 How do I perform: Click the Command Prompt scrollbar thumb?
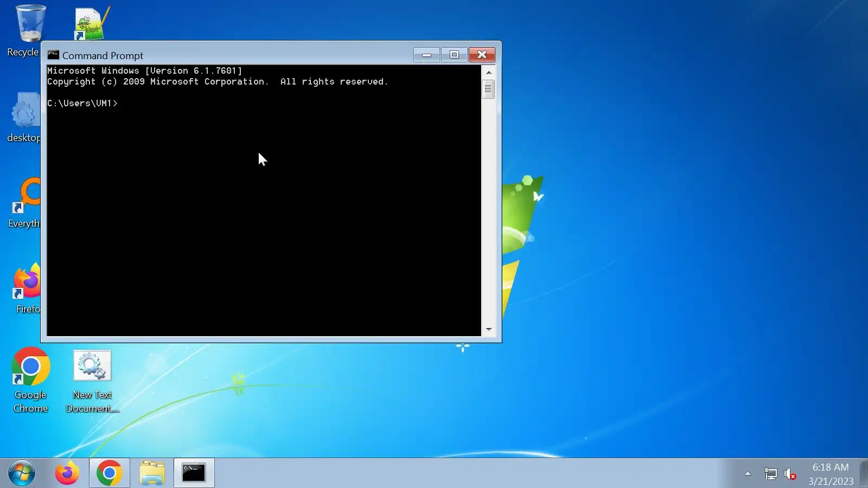pos(488,89)
